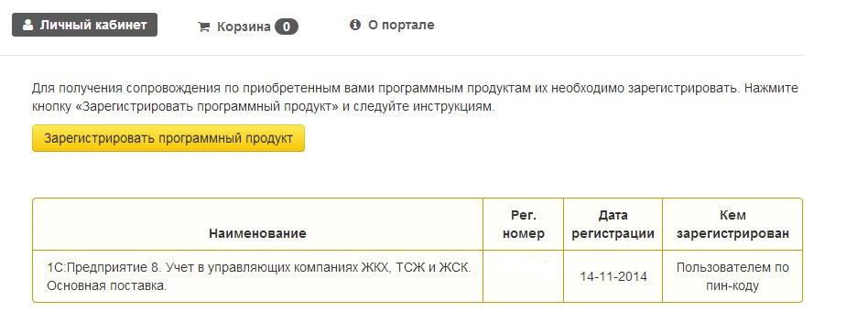Click the Пользователем по пин-коду cell
The image size is (868, 333).
point(732,276)
